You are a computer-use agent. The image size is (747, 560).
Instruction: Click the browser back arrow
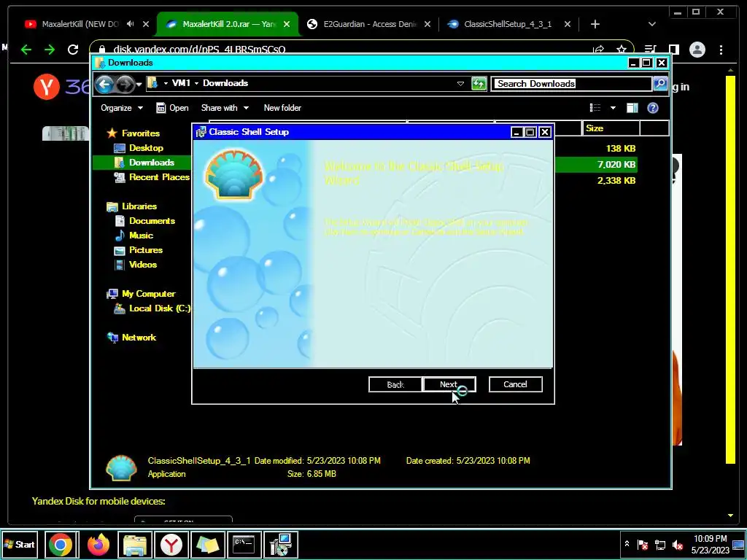point(26,50)
